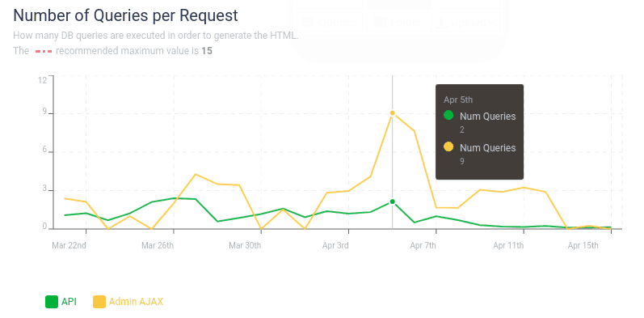Select the yellow Apr 5th peak point
Viewport: 644px width, 318px height.
pyautogui.click(x=392, y=112)
